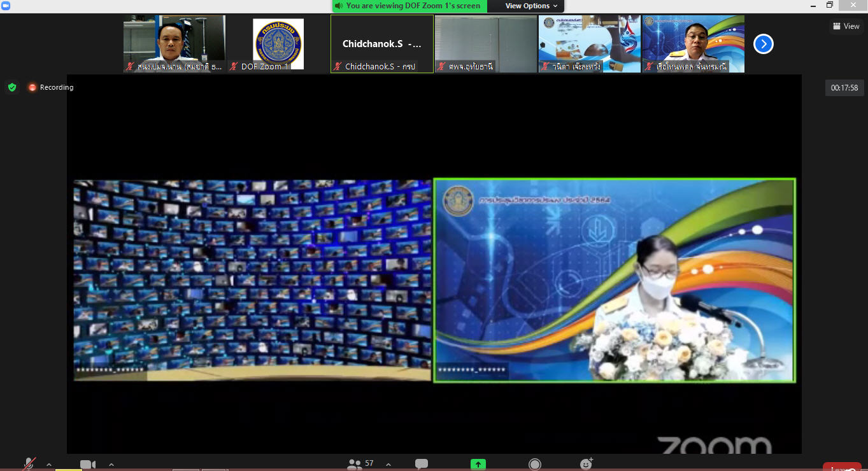Click the red Recording indicator
868x471 pixels.
coord(51,87)
